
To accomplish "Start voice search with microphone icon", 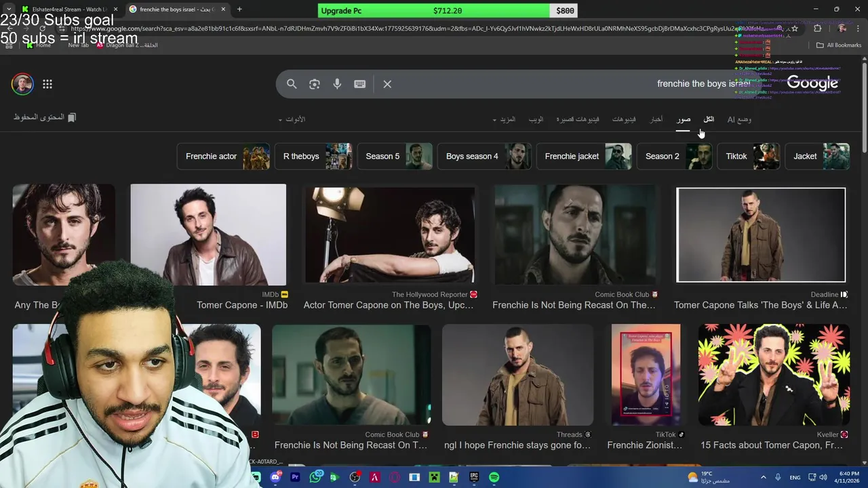I will click(337, 84).
